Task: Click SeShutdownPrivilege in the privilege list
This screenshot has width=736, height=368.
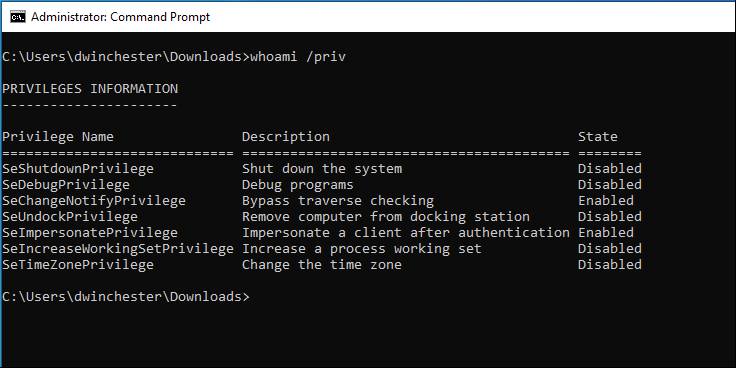Action: point(78,169)
